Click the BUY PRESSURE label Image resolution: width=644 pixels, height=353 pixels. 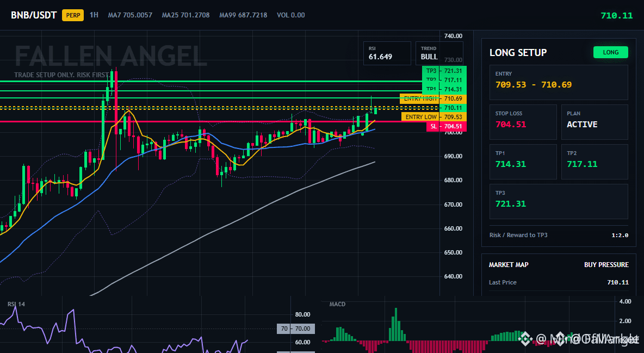tap(606, 265)
